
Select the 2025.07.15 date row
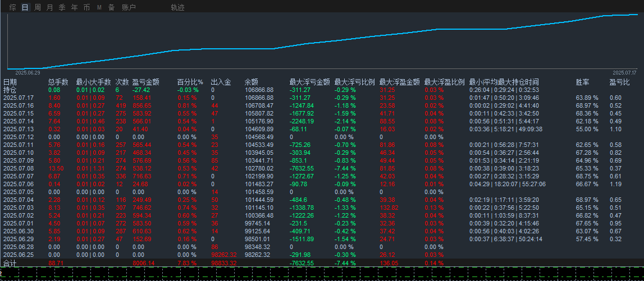(18, 113)
